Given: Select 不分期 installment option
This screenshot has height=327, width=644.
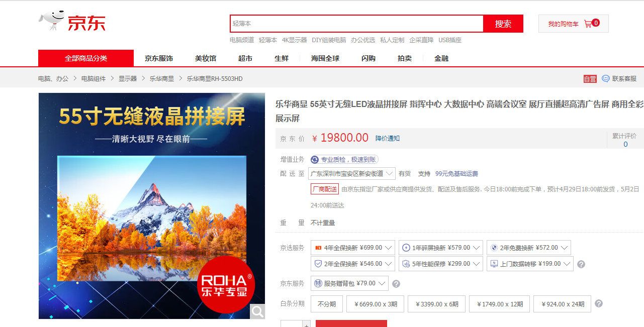Looking at the screenshot, I should tap(327, 304).
